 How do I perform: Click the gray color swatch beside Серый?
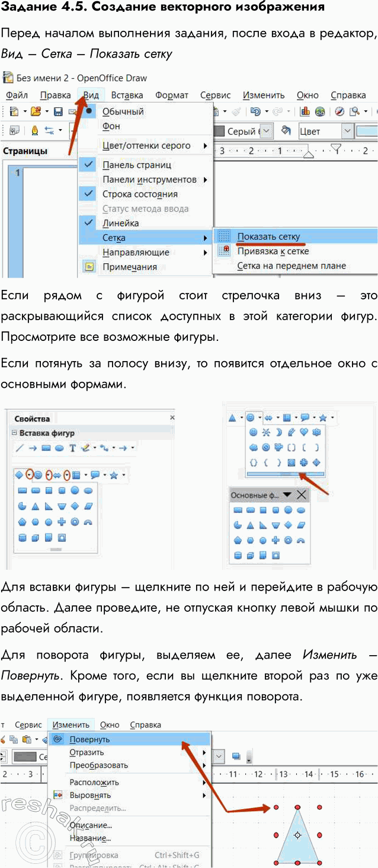tap(219, 131)
